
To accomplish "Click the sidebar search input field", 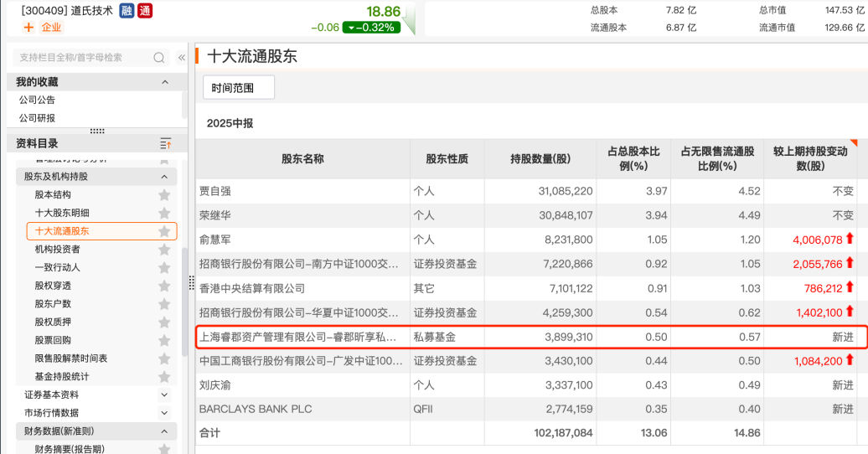I will [84, 58].
